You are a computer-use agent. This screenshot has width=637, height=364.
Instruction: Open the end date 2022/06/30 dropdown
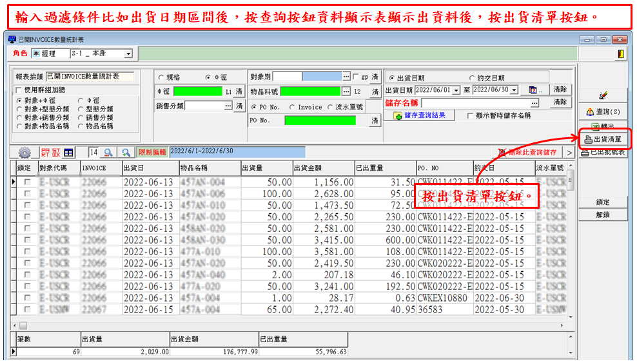coord(514,90)
